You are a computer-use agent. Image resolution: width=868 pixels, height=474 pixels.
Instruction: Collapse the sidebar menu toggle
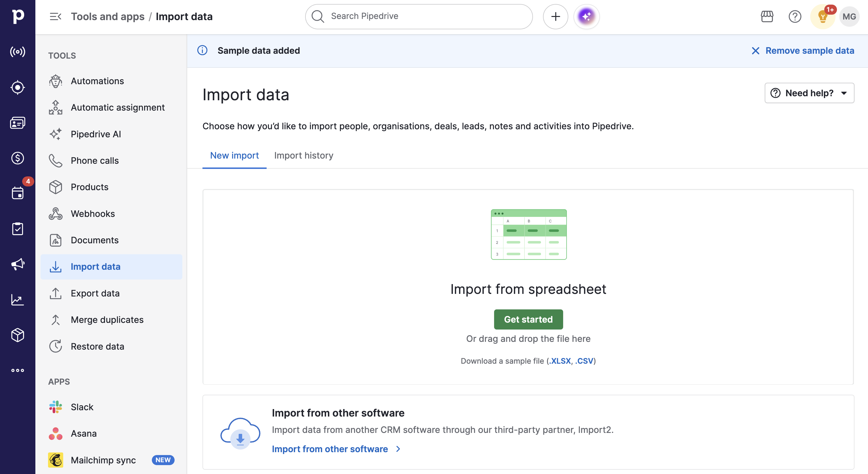[x=55, y=16]
